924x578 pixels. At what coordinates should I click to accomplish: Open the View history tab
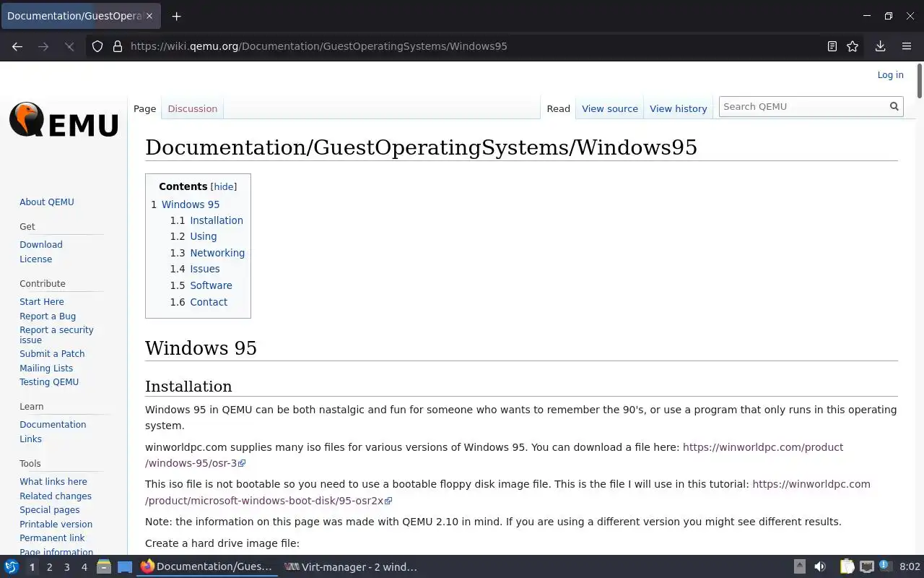point(679,108)
